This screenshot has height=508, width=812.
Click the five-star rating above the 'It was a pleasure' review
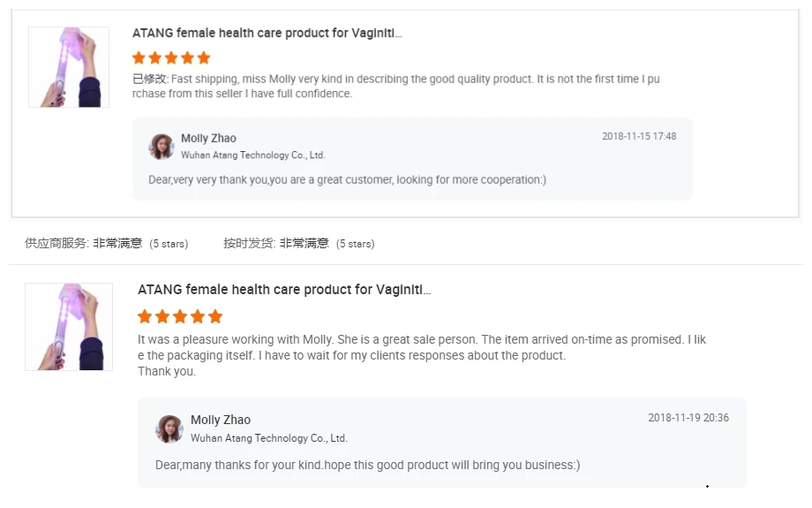click(180, 316)
